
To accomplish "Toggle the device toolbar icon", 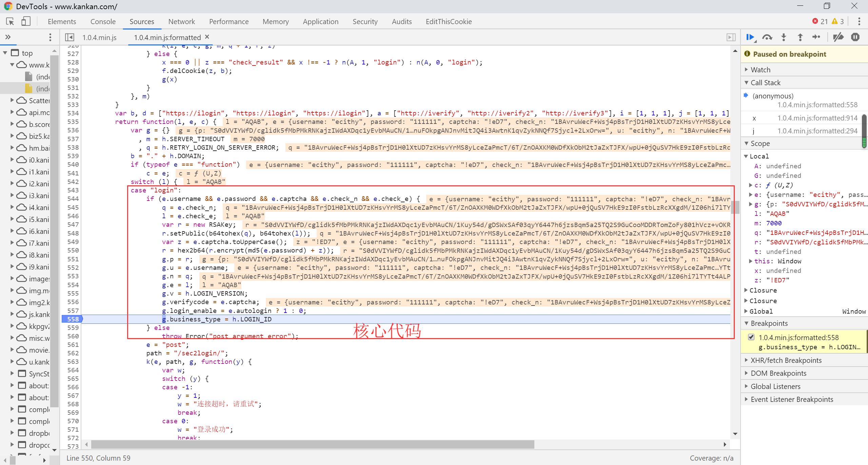I will 26,22.
